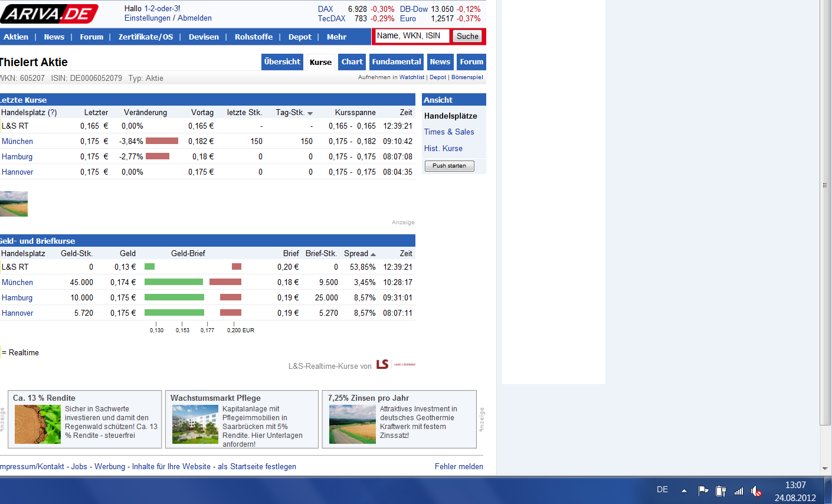Click the page scrollbar down arrow
This screenshot has width=832, height=504.
click(826, 469)
